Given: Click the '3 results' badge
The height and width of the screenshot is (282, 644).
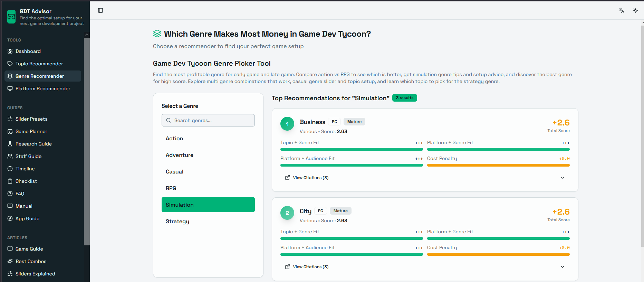Looking at the screenshot, I should 405,98.
